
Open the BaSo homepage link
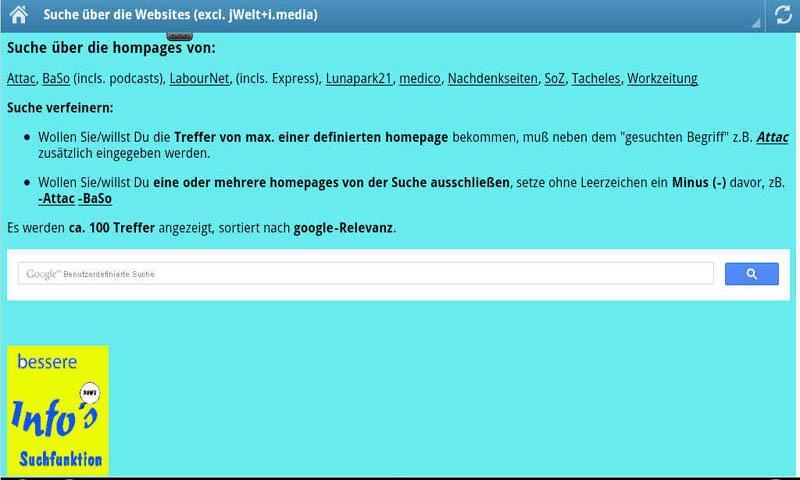pos(56,78)
